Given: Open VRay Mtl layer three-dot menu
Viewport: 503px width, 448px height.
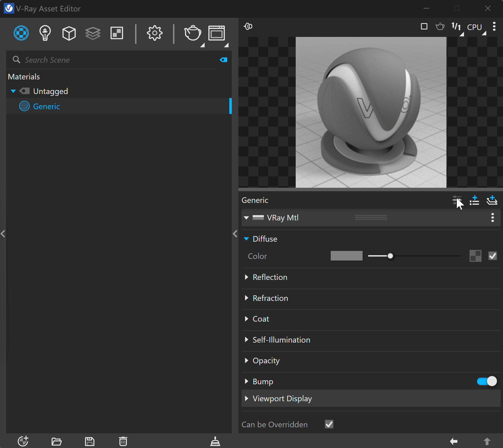Looking at the screenshot, I should point(493,217).
